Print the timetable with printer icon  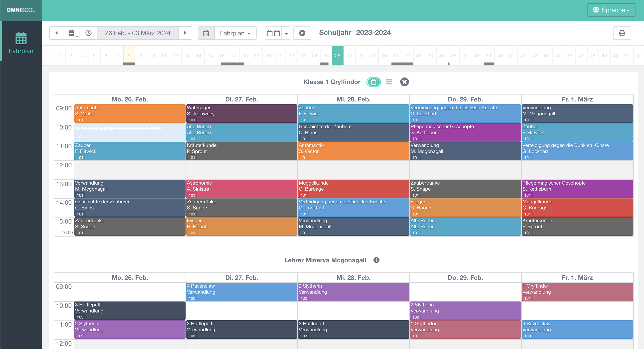click(x=622, y=33)
